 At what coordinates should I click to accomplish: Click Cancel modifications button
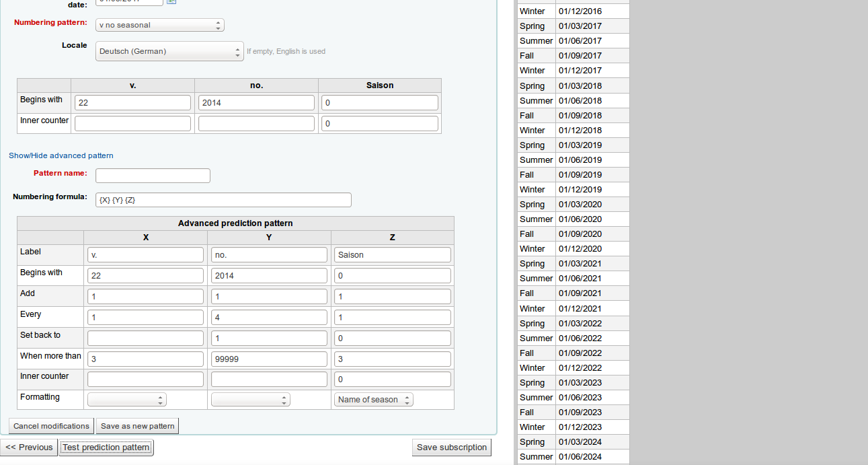pyautogui.click(x=51, y=426)
